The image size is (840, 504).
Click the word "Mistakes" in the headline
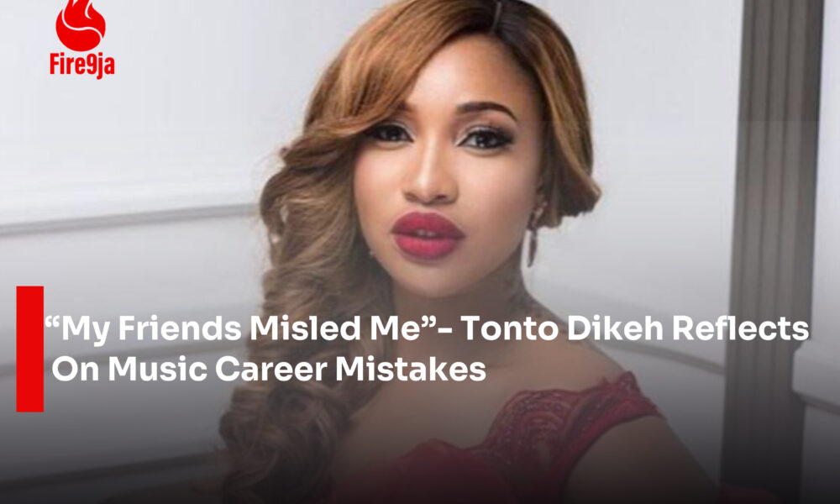point(411,369)
